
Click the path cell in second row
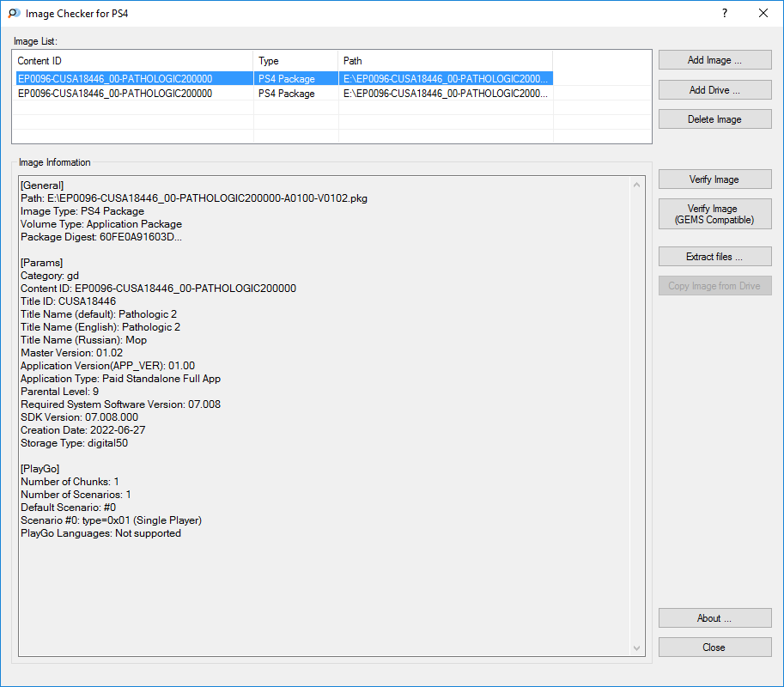point(446,94)
